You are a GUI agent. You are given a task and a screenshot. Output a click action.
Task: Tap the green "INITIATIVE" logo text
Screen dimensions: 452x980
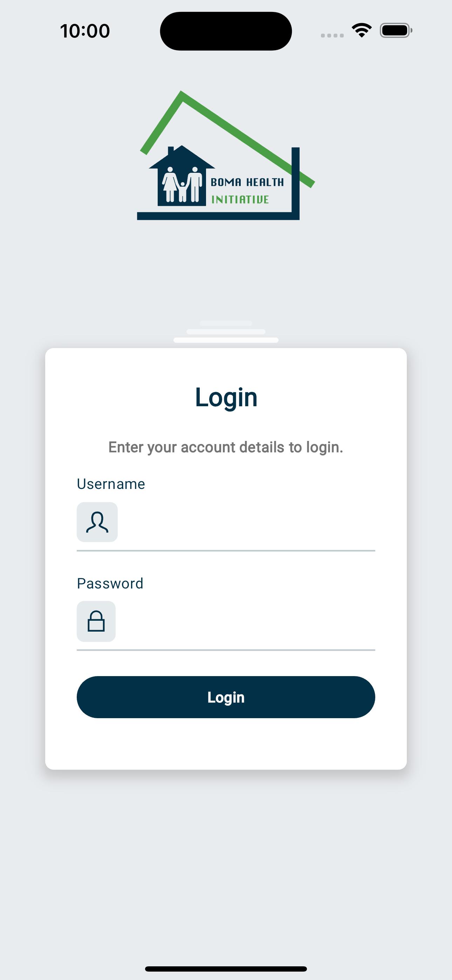pos(240,199)
